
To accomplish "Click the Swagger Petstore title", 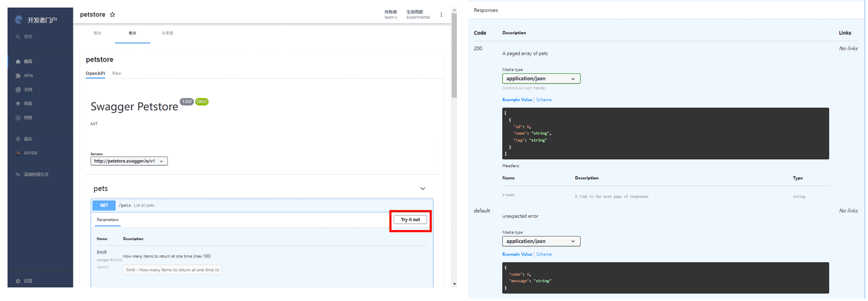I will [x=134, y=107].
